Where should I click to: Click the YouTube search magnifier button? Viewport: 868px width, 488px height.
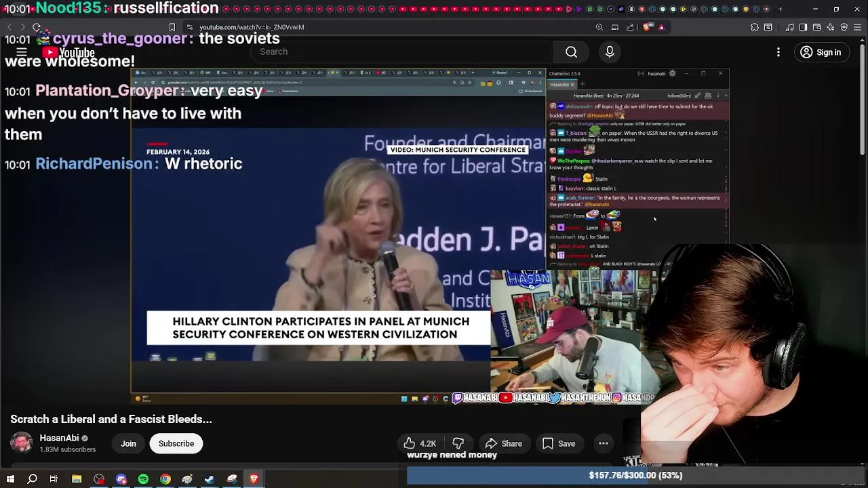(x=572, y=52)
